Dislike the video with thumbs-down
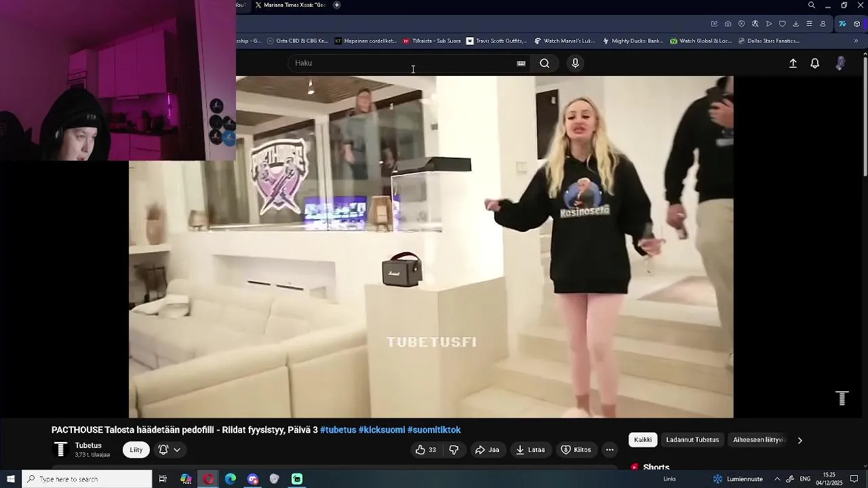 point(454,449)
